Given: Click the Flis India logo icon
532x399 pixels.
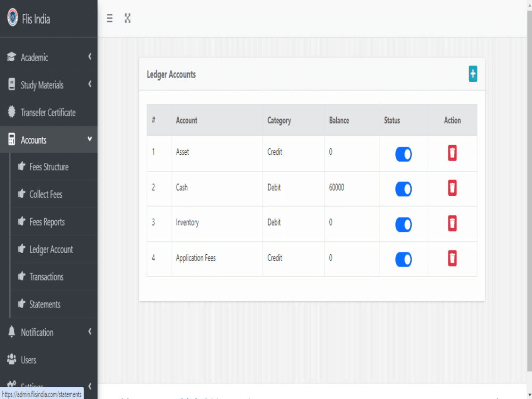Looking at the screenshot, I should coord(13,18).
